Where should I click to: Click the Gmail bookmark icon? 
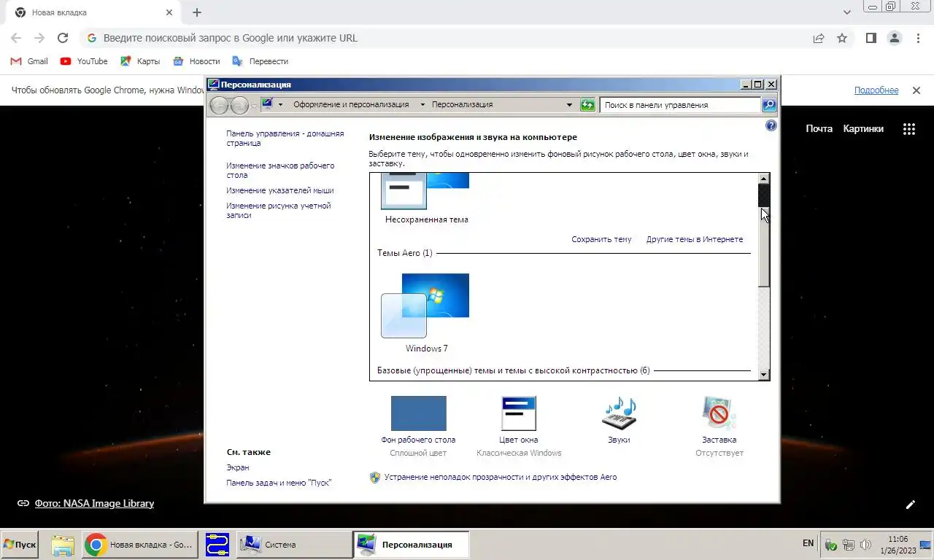[x=16, y=61]
